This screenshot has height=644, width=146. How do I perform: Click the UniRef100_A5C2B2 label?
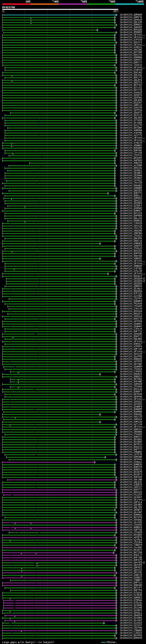tap(131, 50)
